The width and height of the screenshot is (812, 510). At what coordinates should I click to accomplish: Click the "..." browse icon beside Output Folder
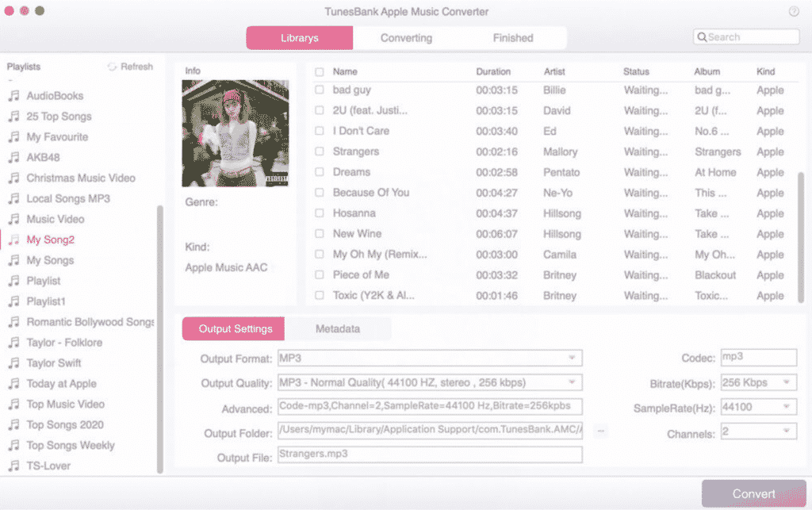600,430
